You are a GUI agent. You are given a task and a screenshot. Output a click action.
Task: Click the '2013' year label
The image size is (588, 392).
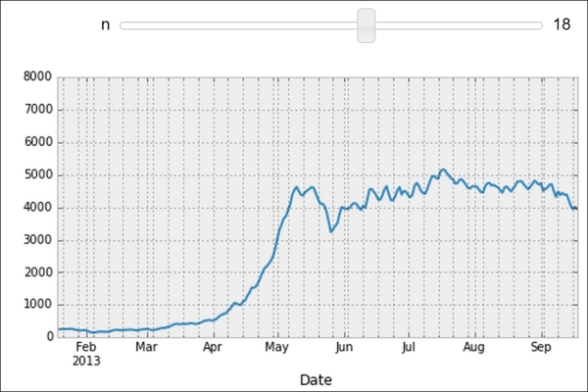tap(86, 360)
